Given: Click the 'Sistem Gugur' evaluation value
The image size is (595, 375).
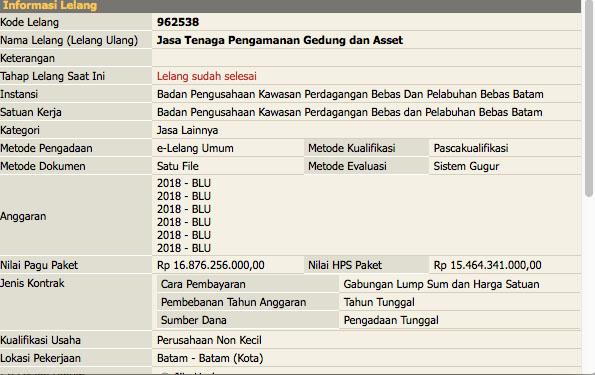Looking at the screenshot, I should pos(466,166).
